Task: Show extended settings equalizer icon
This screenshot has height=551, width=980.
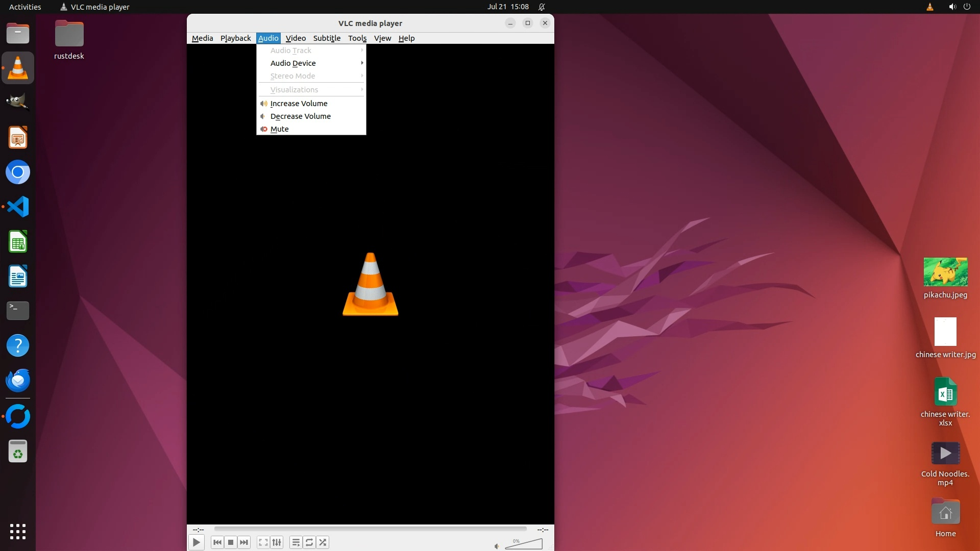Action: (x=277, y=542)
